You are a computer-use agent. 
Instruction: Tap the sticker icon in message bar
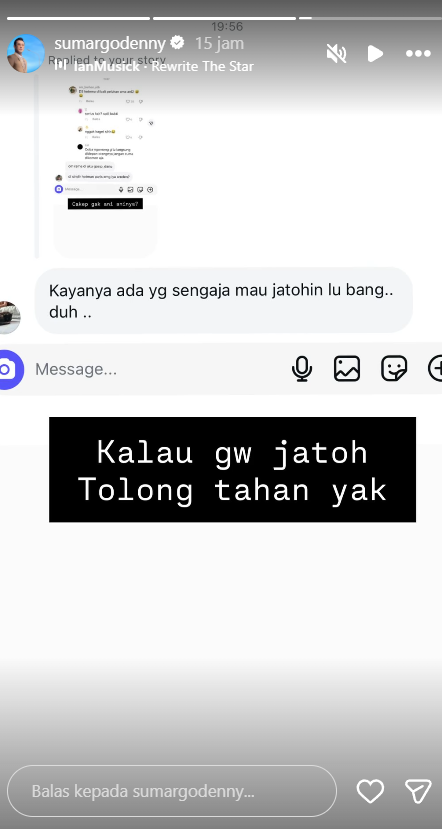click(x=394, y=369)
